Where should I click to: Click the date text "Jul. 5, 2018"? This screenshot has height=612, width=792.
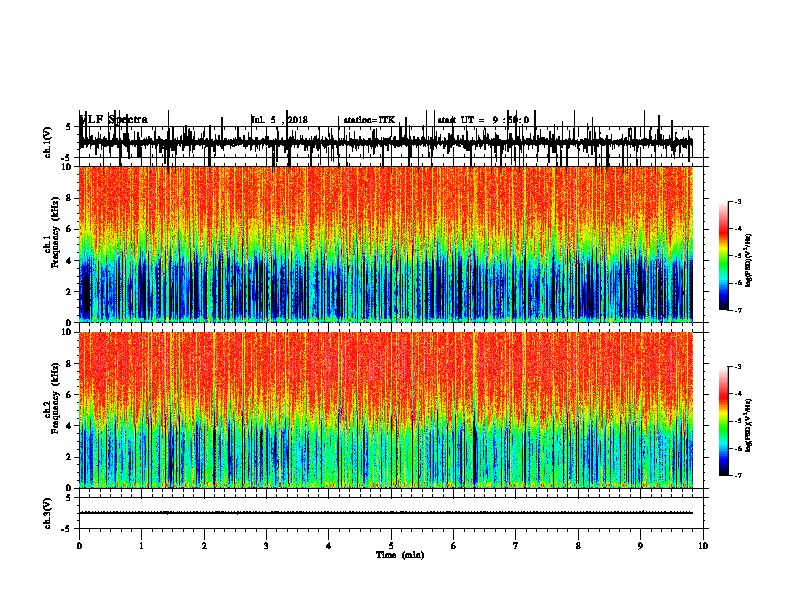click(279, 120)
